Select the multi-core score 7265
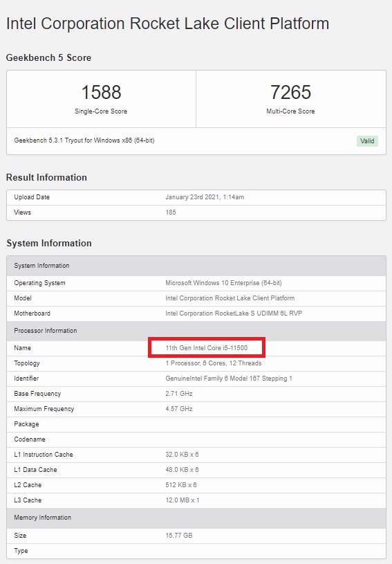The image size is (392, 564). coord(290,92)
